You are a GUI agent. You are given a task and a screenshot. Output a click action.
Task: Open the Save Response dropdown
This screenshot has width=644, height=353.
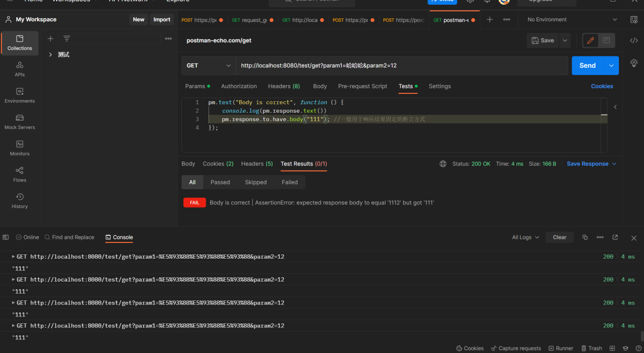tap(591, 164)
